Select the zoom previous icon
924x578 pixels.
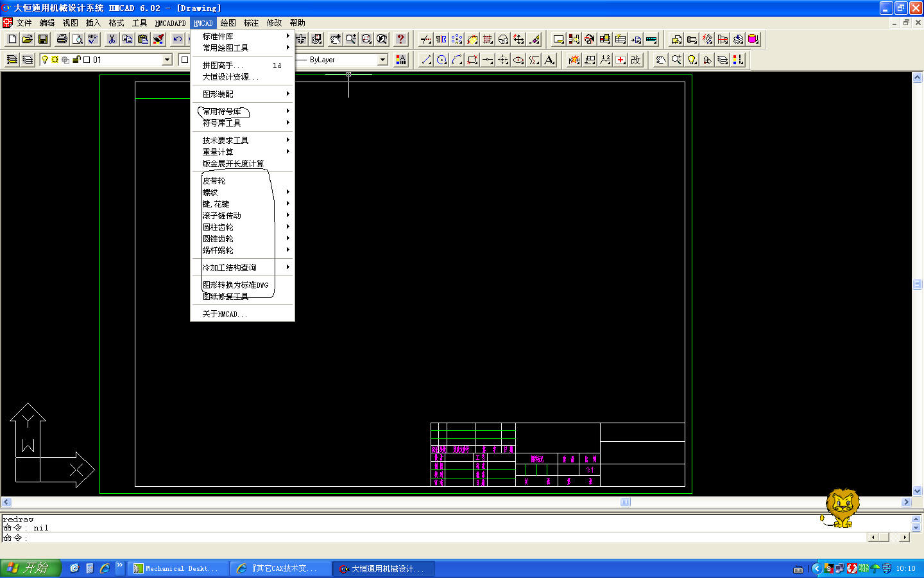(381, 39)
